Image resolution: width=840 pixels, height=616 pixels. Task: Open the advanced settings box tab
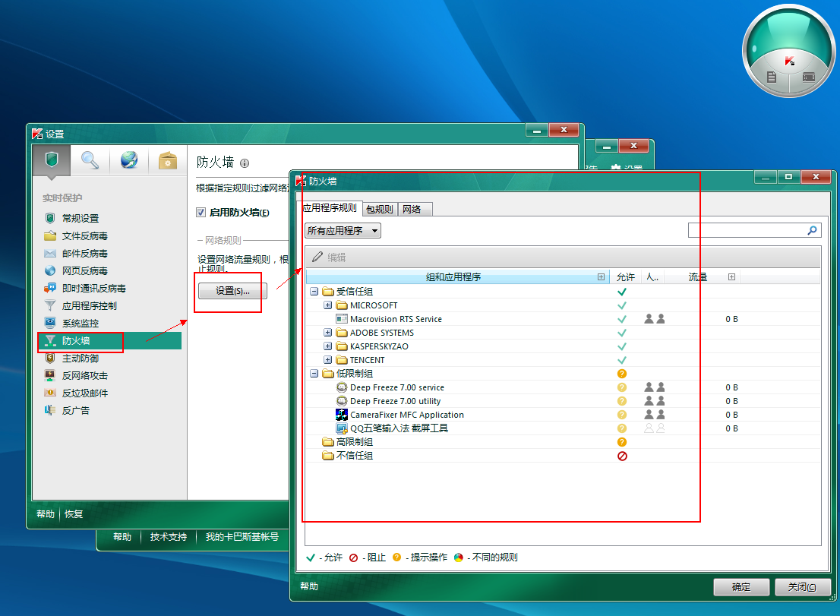point(168,160)
